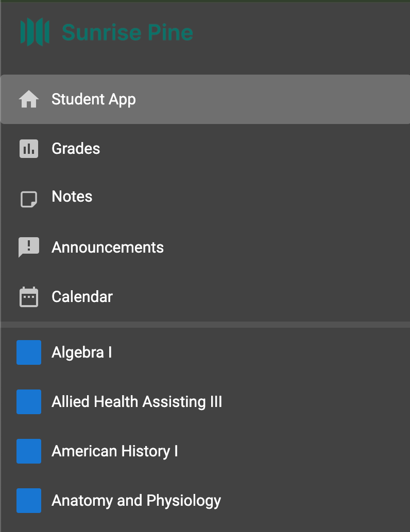The height and width of the screenshot is (532, 410).
Task: Click the Calendar icon in sidebar
Action: click(x=29, y=297)
